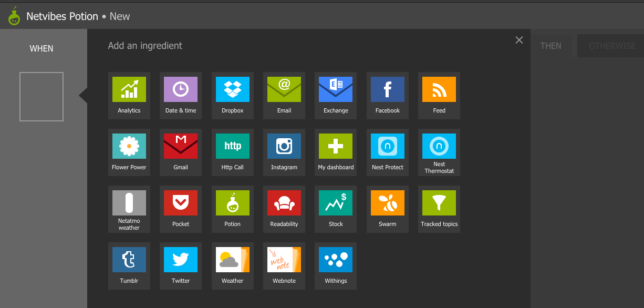The width and height of the screenshot is (644, 308).
Task: Close the Add an ingredient panel
Action: point(519,40)
